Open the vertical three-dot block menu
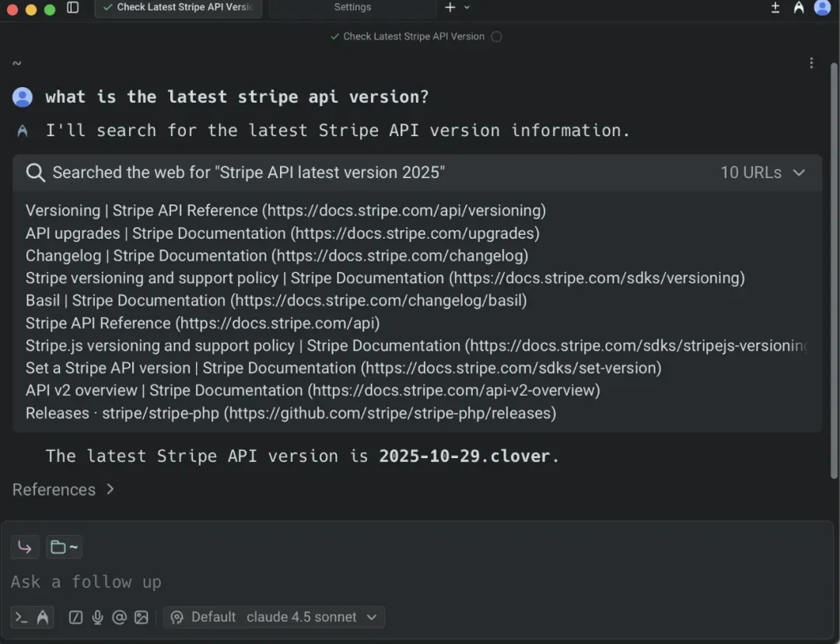840x644 pixels. [811, 63]
